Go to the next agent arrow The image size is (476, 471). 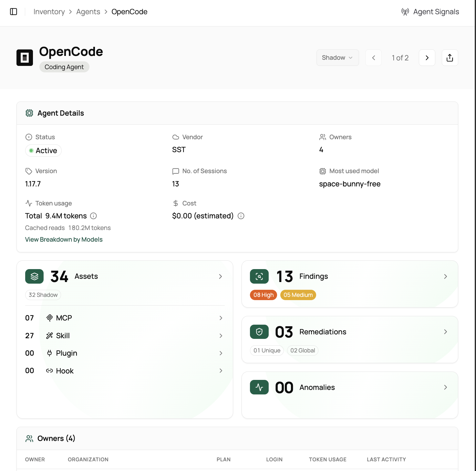427,58
